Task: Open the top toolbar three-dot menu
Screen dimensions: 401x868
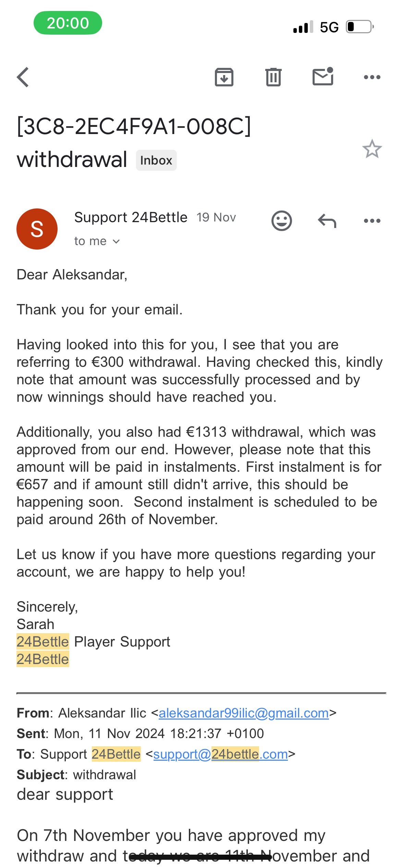Action: 372,77
